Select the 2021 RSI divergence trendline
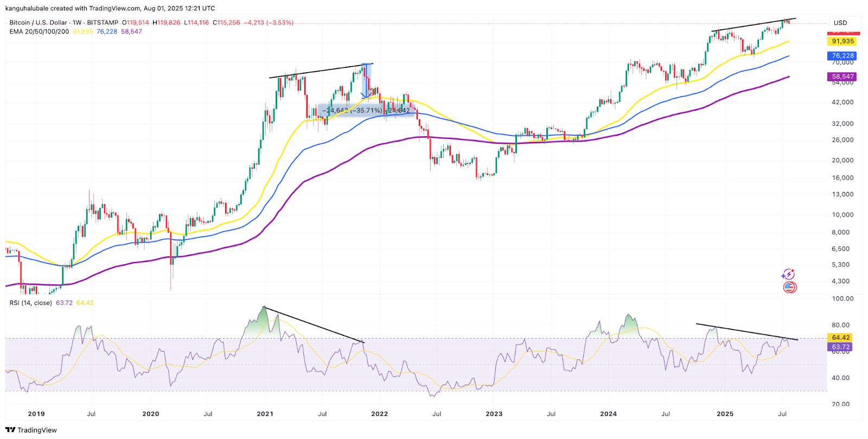 click(314, 325)
